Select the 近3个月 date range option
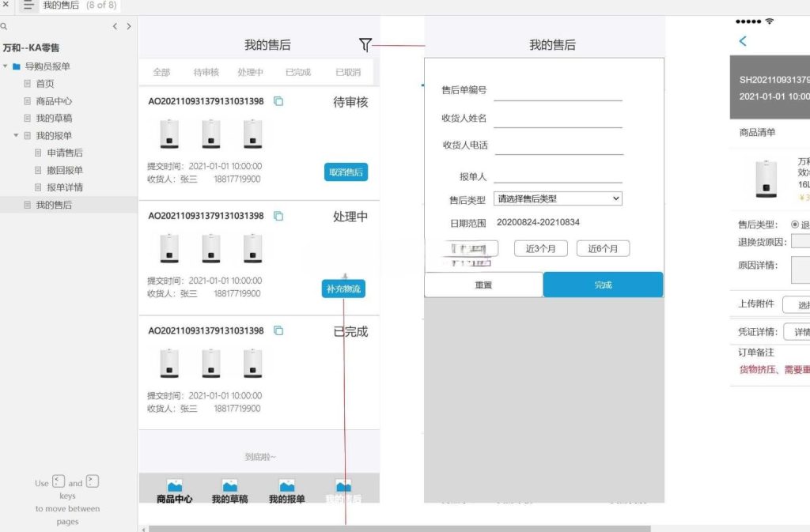 tap(541, 247)
